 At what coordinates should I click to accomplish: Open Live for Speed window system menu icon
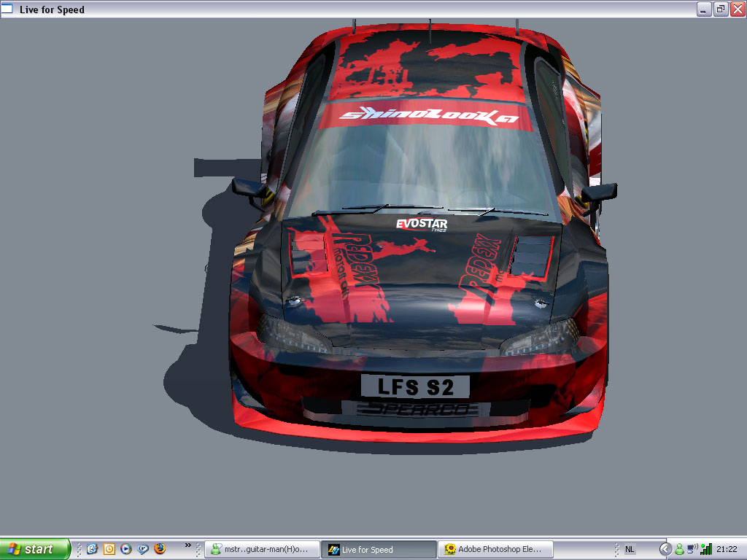coord(7,9)
